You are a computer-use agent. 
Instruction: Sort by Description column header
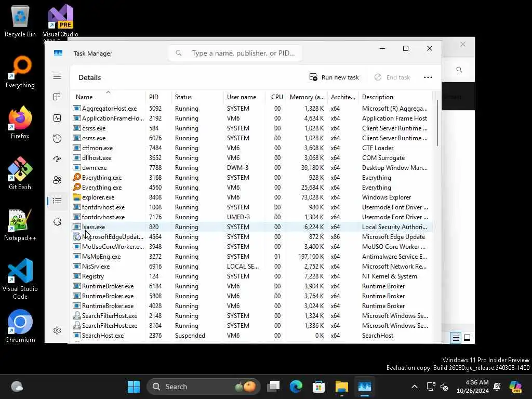(395, 97)
